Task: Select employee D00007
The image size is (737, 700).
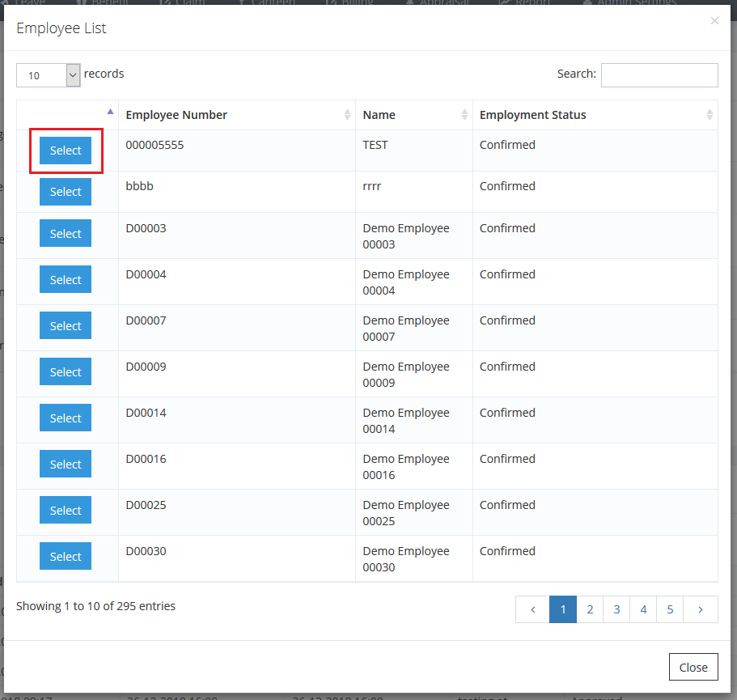Action: pos(66,326)
